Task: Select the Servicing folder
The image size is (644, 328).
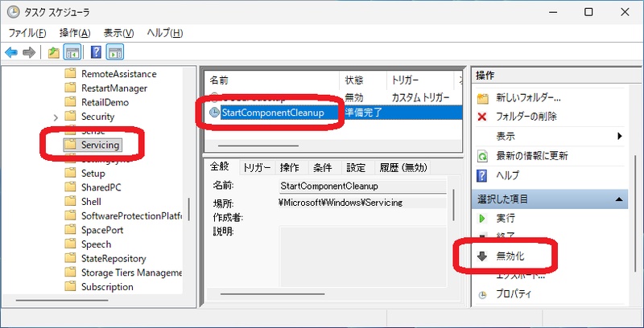Action: [100, 145]
